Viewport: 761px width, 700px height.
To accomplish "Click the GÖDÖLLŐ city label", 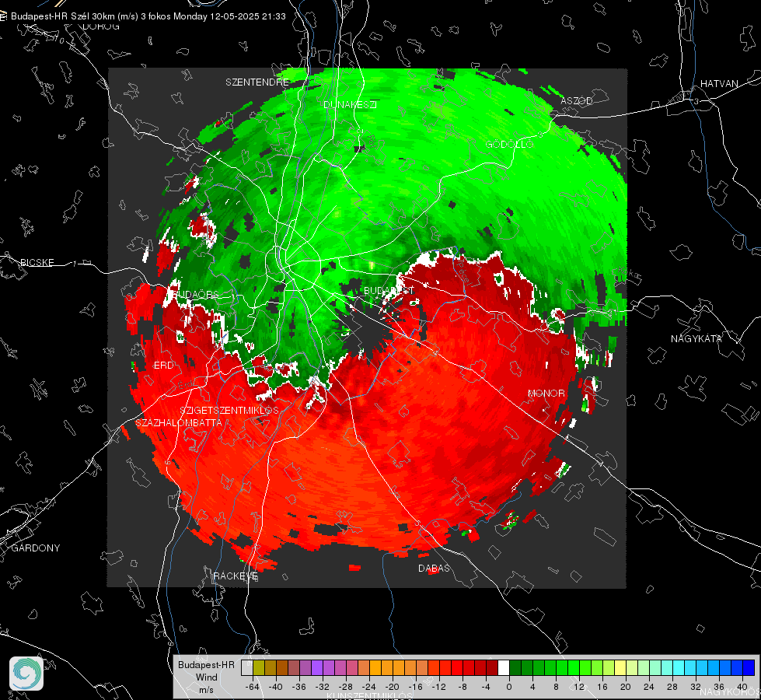I will (510, 144).
